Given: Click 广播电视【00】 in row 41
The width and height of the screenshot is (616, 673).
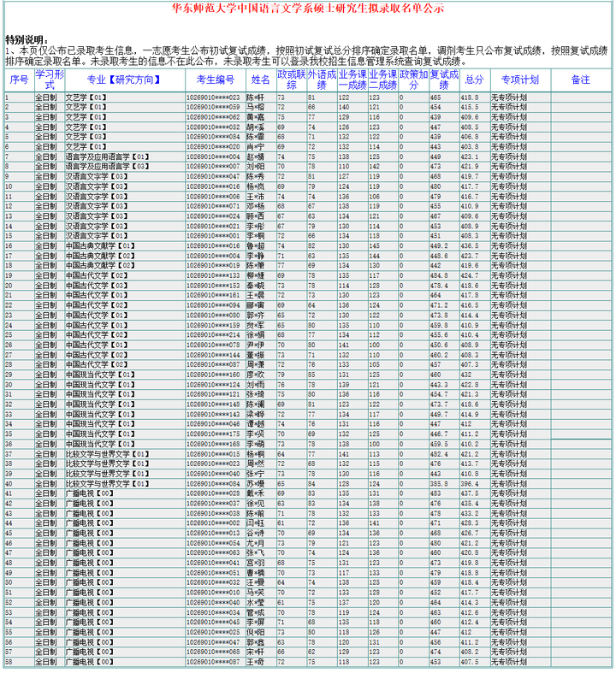Looking at the screenshot, I should (x=89, y=493).
